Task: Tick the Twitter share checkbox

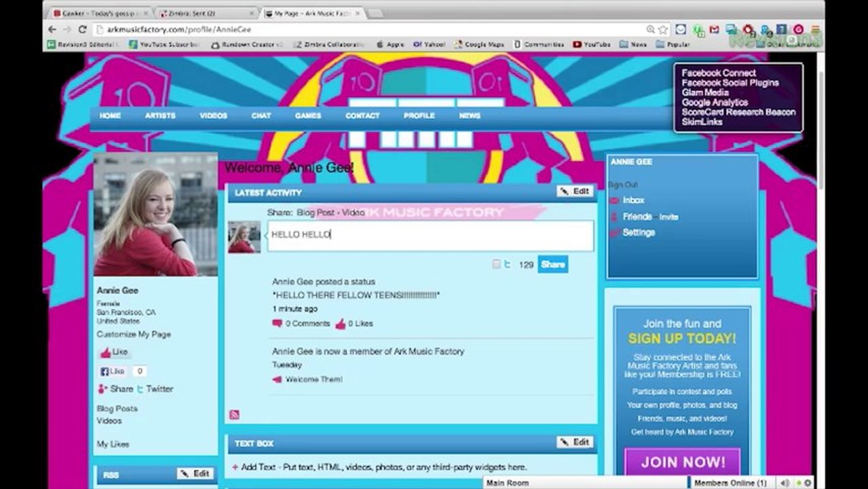Action: [x=496, y=265]
